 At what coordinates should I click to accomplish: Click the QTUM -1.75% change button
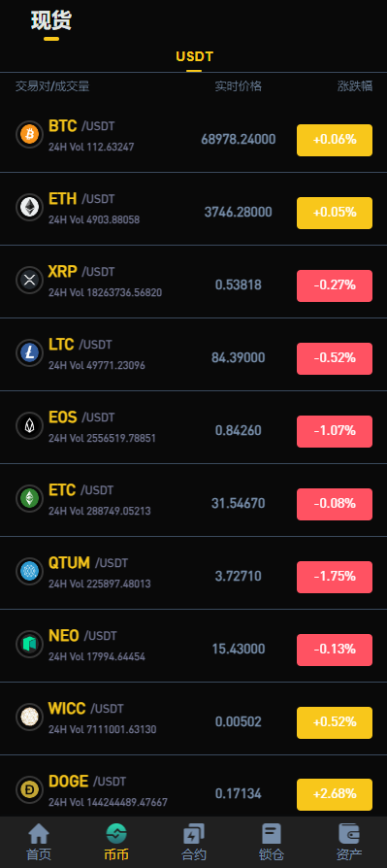[335, 577]
